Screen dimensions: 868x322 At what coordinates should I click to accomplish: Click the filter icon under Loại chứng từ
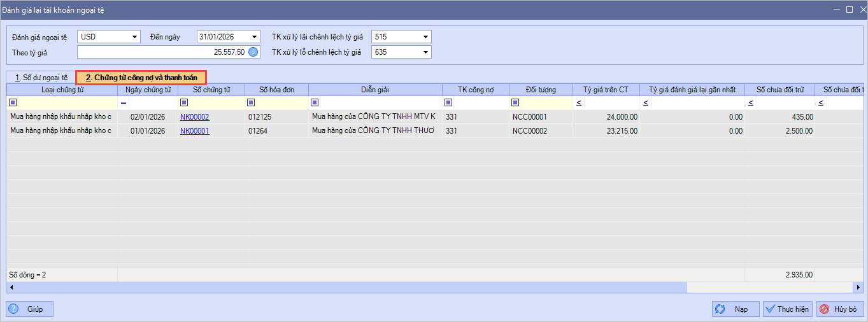tap(13, 102)
